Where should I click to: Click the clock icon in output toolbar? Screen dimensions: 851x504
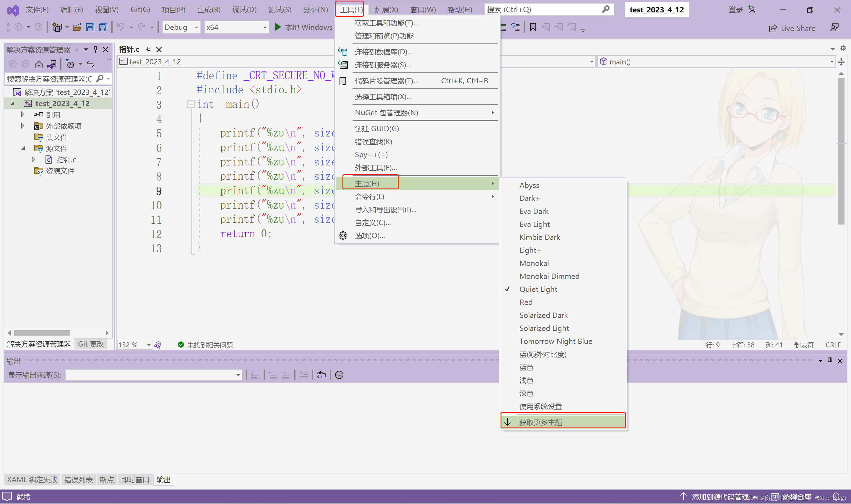point(339,375)
